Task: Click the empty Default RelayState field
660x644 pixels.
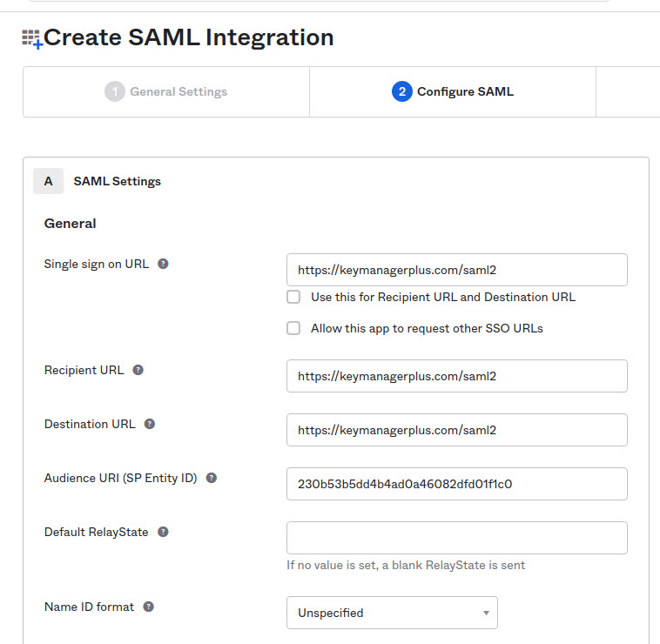Action: [x=456, y=538]
